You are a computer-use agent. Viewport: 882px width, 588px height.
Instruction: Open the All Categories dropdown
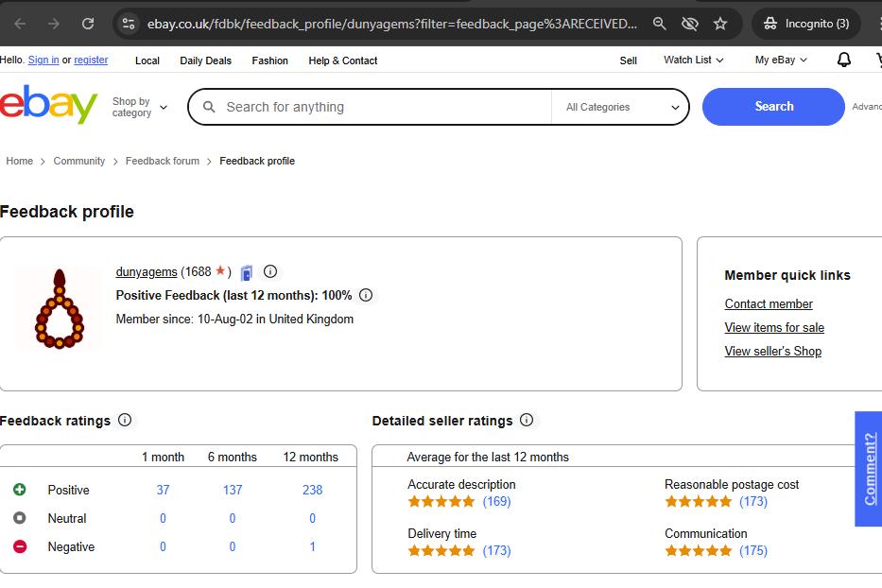622,107
